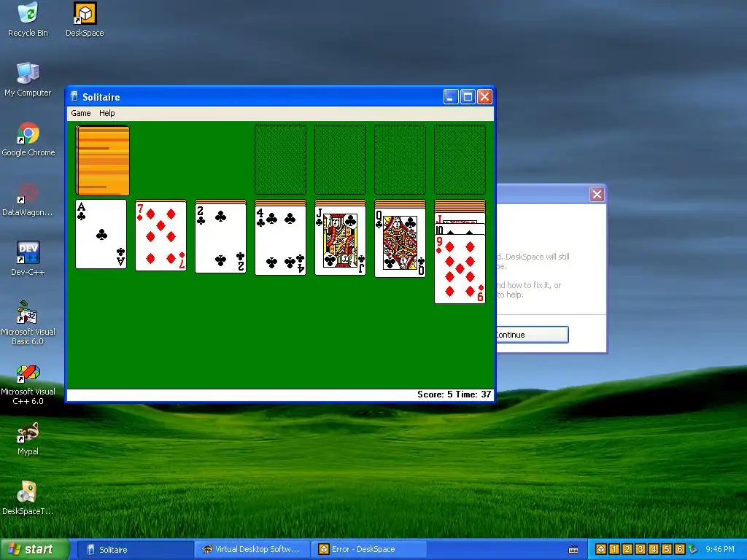Select the Queen of clubs card
747x560 pixels.
click(x=400, y=242)
